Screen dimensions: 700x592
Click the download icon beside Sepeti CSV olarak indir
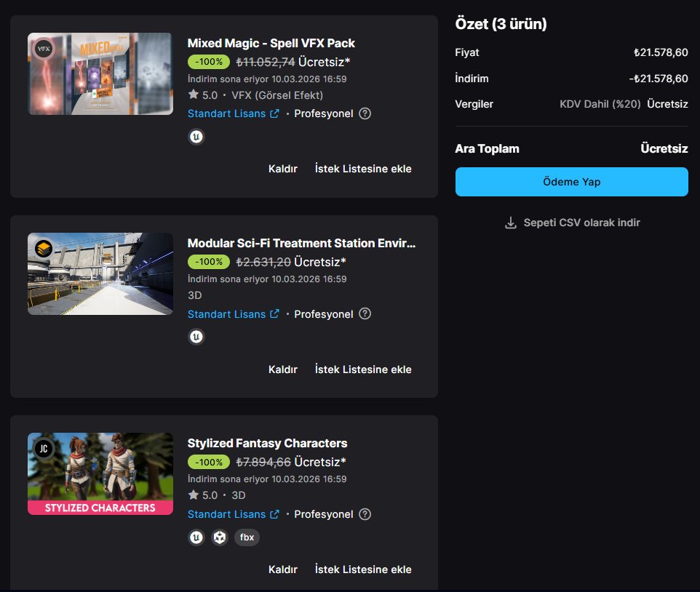point(510,223)
